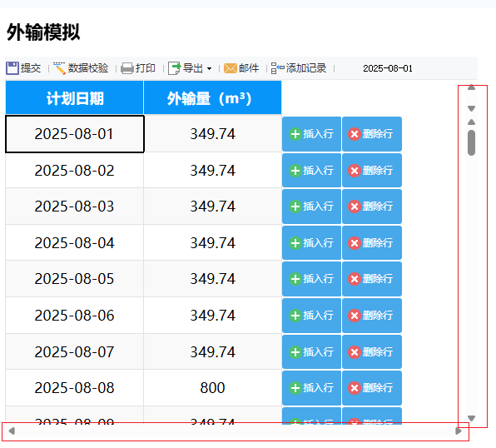Viewport: 496px width, 448px height.
Task: Insert row at 2025-08-06 with 插入行
Action: coord(311,316)
